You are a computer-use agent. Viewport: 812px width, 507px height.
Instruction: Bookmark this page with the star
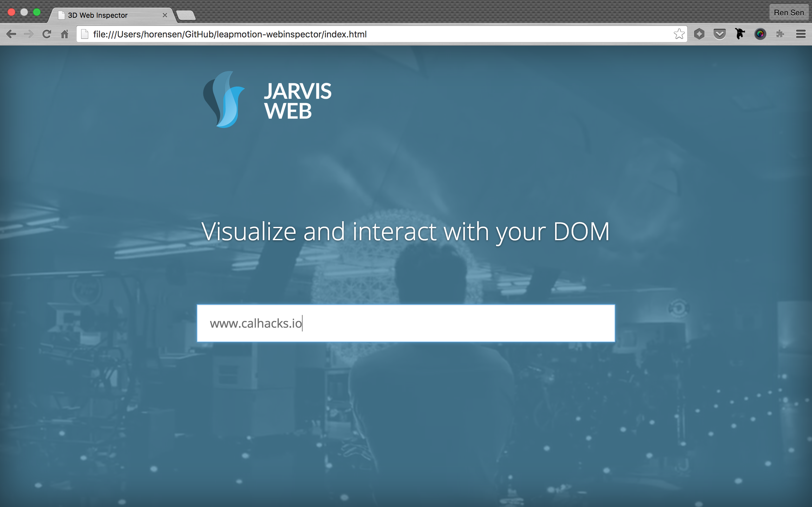[679, 34]
